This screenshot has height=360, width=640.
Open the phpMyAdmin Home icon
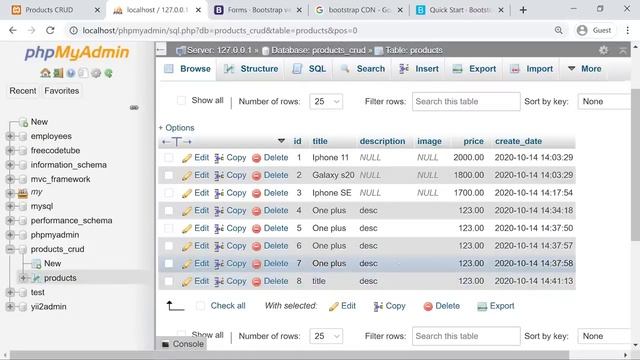[45, 73]
